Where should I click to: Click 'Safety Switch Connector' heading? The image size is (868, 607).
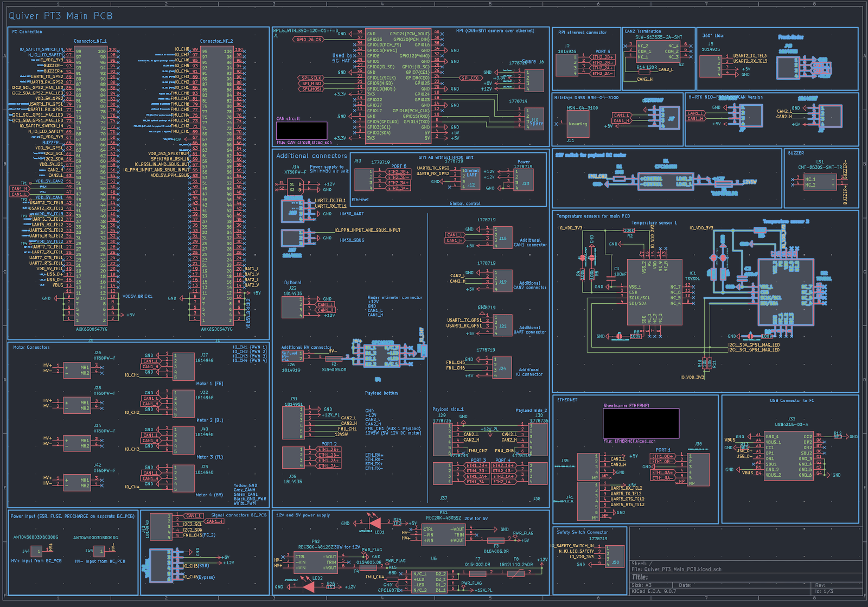click(x=583, y=532)
